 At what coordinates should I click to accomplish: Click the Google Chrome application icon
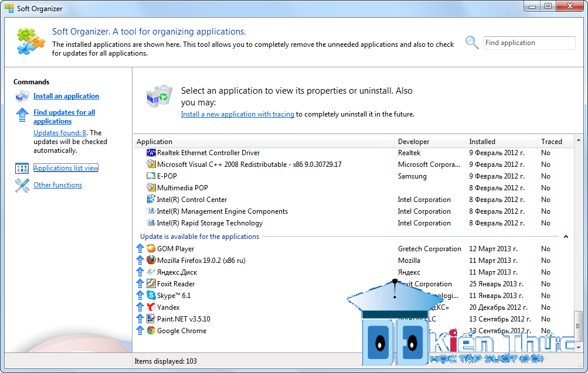coord(151,330)
